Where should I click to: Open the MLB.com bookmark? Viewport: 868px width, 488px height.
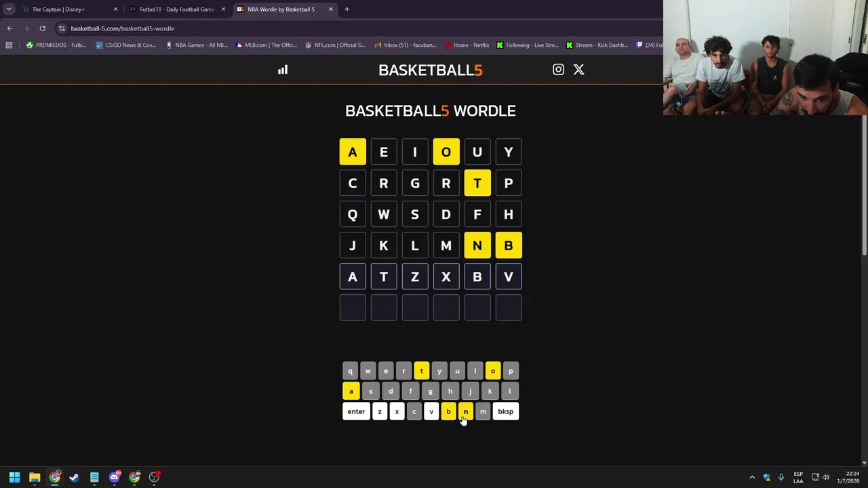click(266, 45)
